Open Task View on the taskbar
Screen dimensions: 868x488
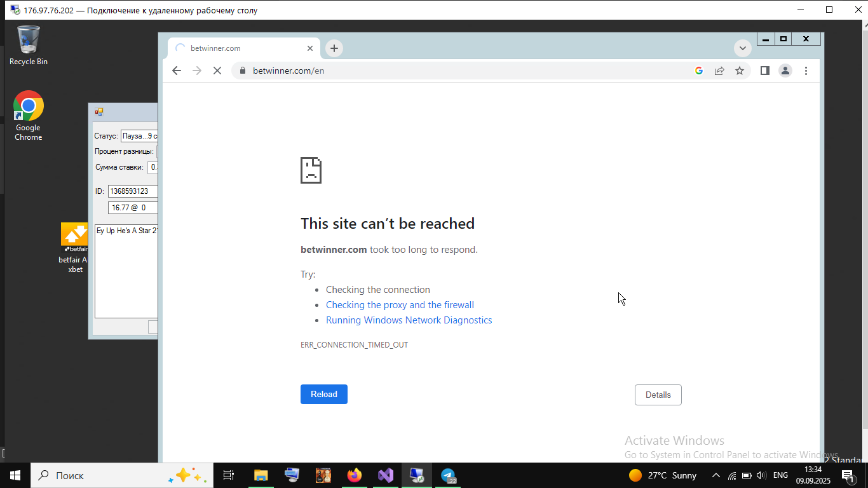(229, 475)
